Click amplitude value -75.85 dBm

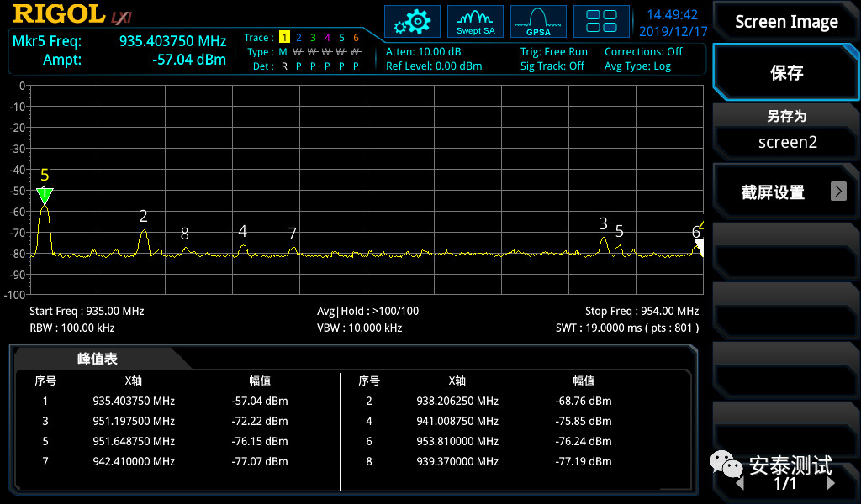point(584,421)
